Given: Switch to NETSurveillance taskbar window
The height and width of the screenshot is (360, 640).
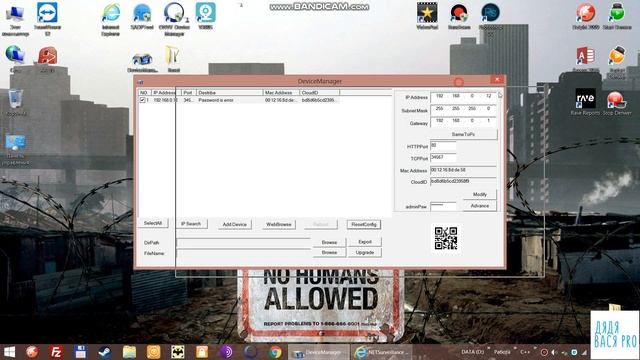Looking at the screenshot, I should click(x=381, y=352).
